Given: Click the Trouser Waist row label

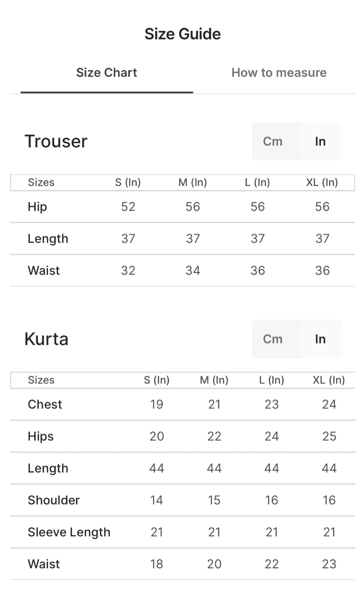Looking at the screenshot, I should [x=44, y=271].
